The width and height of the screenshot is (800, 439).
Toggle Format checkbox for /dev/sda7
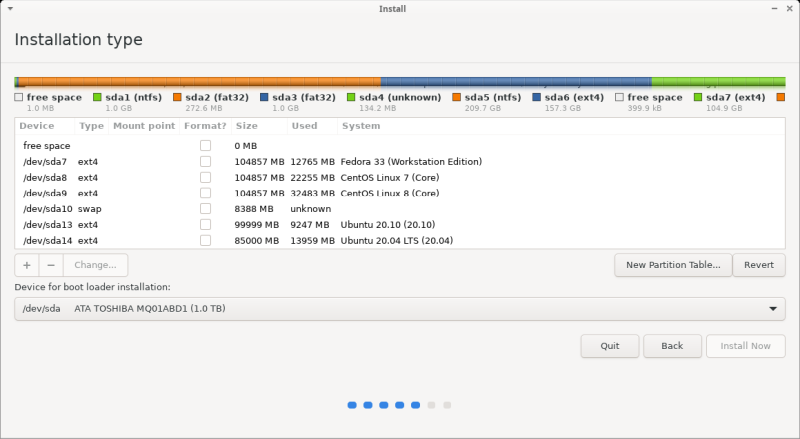206,161
